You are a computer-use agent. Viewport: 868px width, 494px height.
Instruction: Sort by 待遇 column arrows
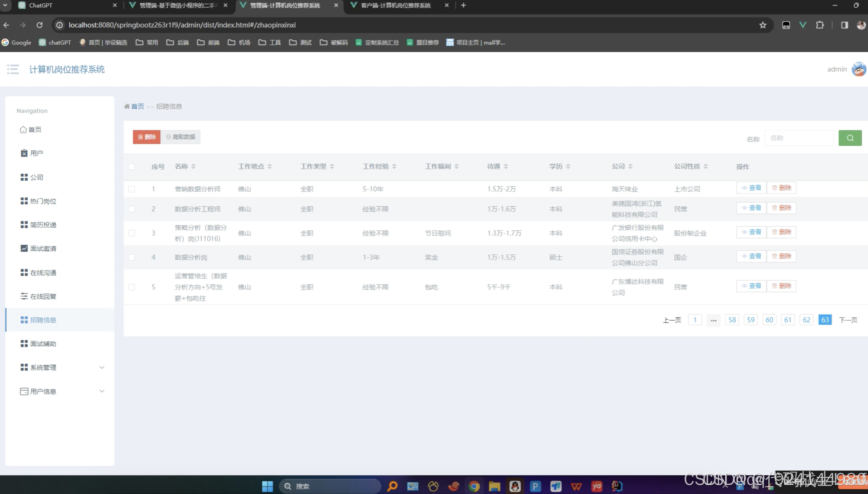click(x=505, y=166)
